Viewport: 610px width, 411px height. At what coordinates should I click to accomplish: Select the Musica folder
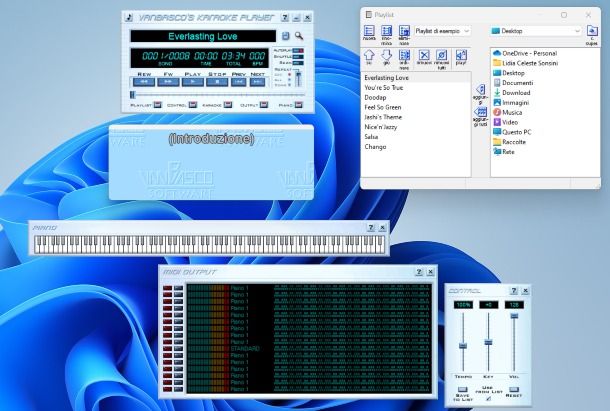[507, 112]
